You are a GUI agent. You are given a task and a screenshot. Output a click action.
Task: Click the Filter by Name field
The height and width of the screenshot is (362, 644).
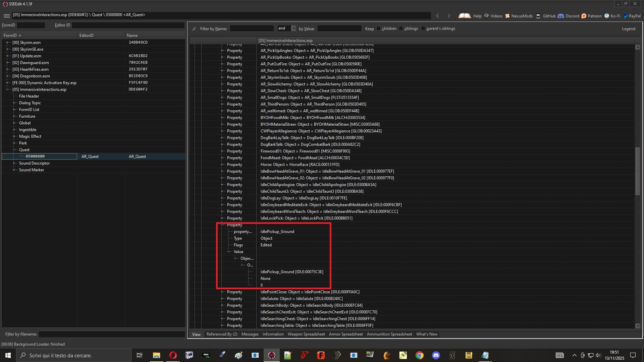(x=252, y=28)
